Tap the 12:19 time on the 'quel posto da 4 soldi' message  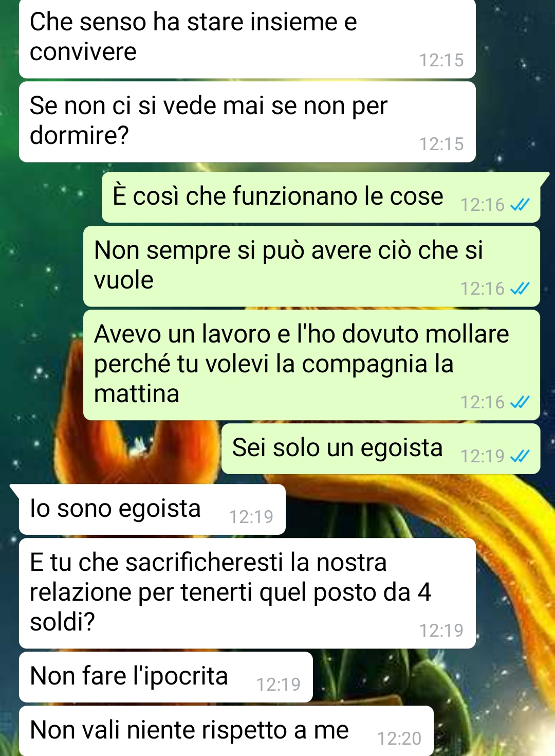tap(441, 631)
